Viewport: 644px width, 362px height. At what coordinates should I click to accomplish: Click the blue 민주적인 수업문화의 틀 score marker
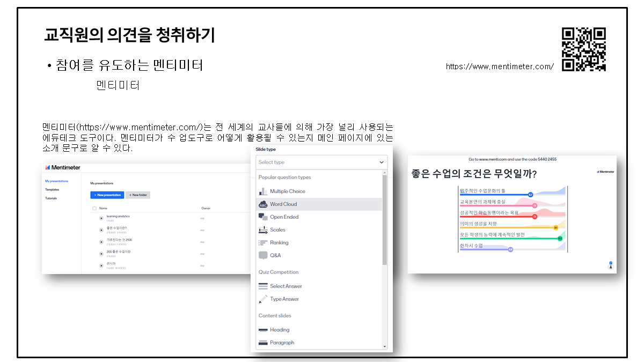coord(530,195)
